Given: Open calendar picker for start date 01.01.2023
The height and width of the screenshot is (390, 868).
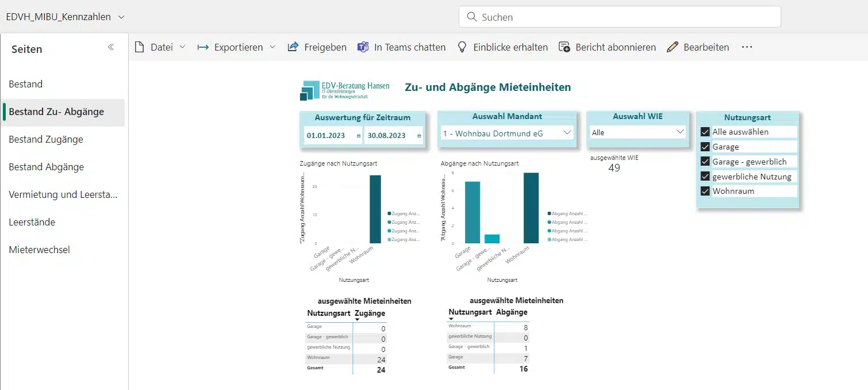Looking at the screenshot, I should pyautogui.click(x=359, y=136).
